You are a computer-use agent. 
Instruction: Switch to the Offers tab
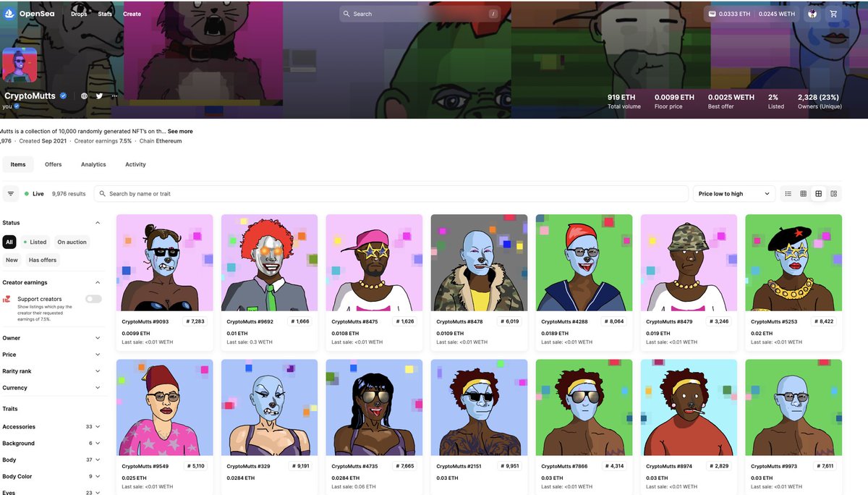[54, 164]
